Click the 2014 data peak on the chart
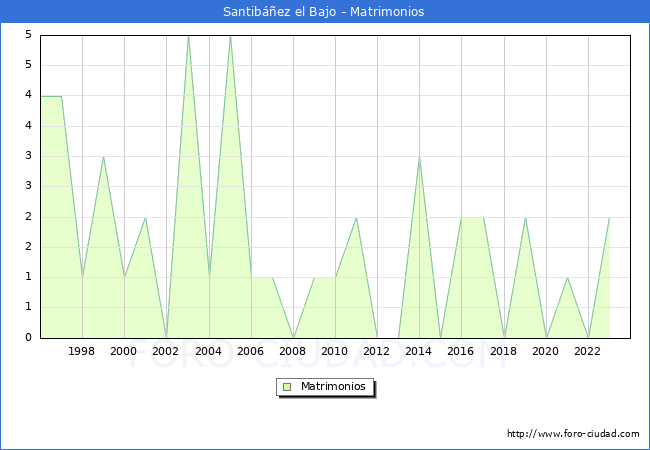 click(419, 157)
